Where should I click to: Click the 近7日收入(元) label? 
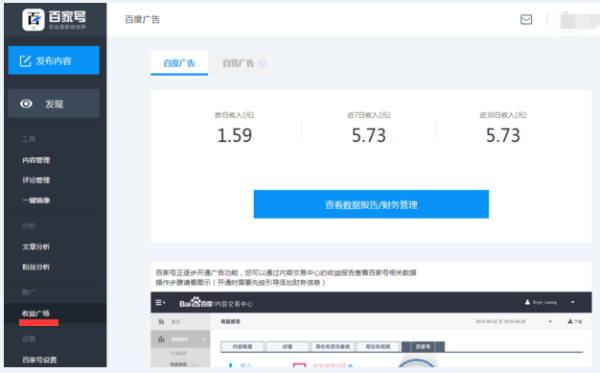click(368, 115)
